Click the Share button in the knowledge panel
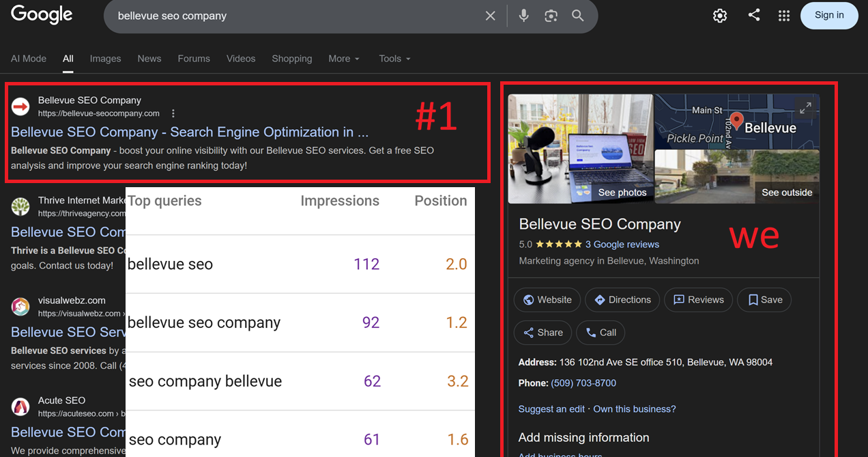Viewport: 868px width, 457px height. coord(543,333)
